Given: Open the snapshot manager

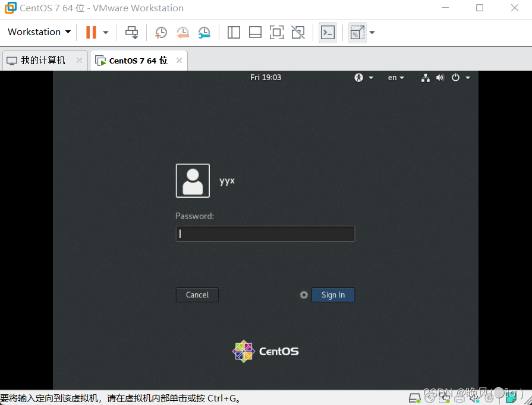Looking at the screenshot, I should (204, 33).
